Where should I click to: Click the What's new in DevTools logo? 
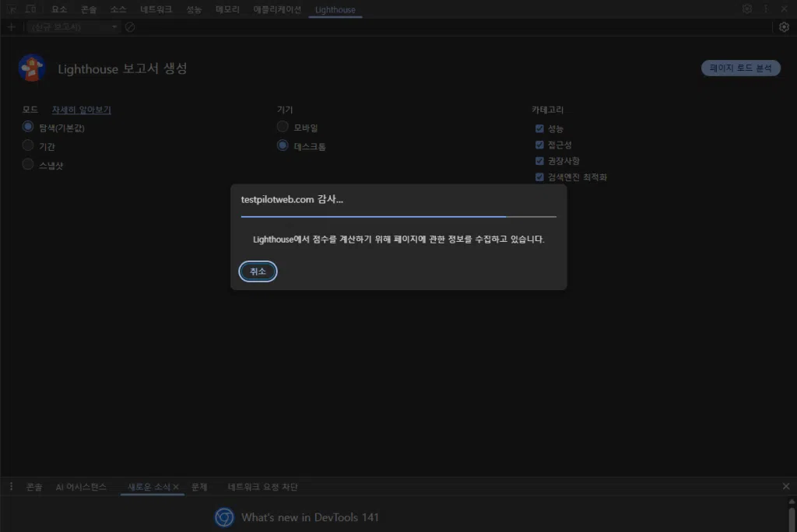coord(223,517)
